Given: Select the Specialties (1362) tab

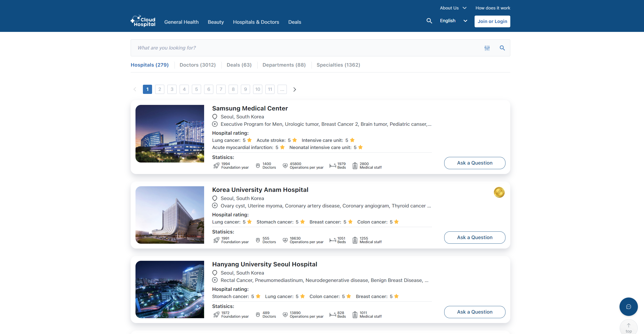Looking at the screenshot, I should click(x=338, y=65).
